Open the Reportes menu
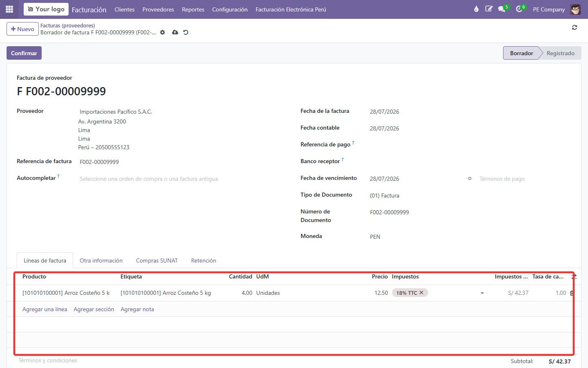Screen dimensions: 588x368 tap(193, 9)
